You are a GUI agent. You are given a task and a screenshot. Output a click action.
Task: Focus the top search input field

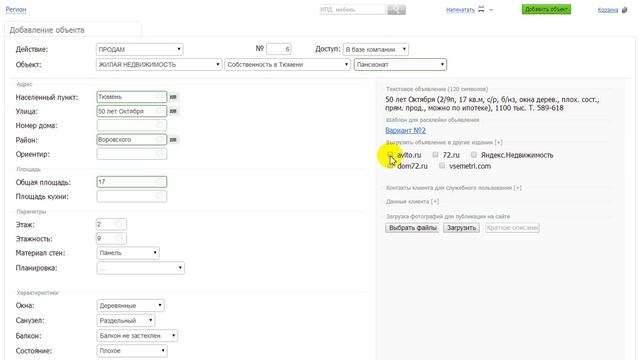pyautogui.click(x=353, y=9)
